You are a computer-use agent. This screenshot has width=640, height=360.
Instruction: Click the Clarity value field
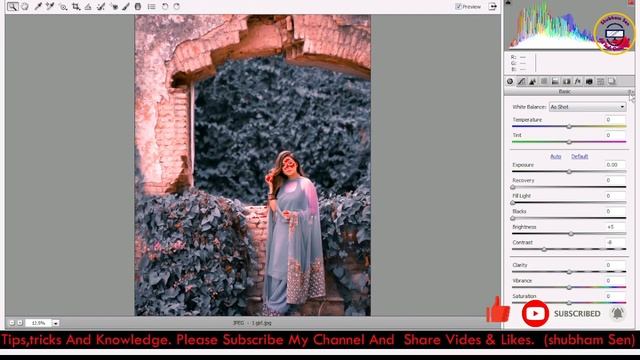click(615, 265)
